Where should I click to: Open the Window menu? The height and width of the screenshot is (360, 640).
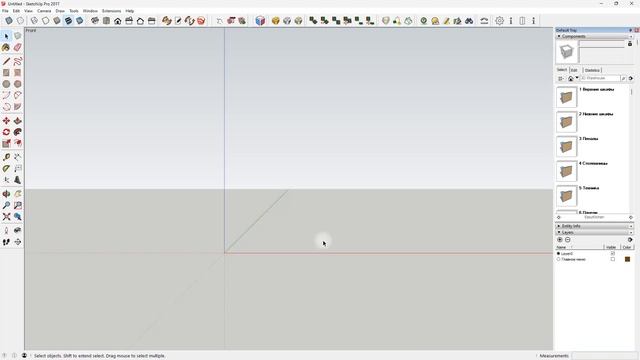90,11
